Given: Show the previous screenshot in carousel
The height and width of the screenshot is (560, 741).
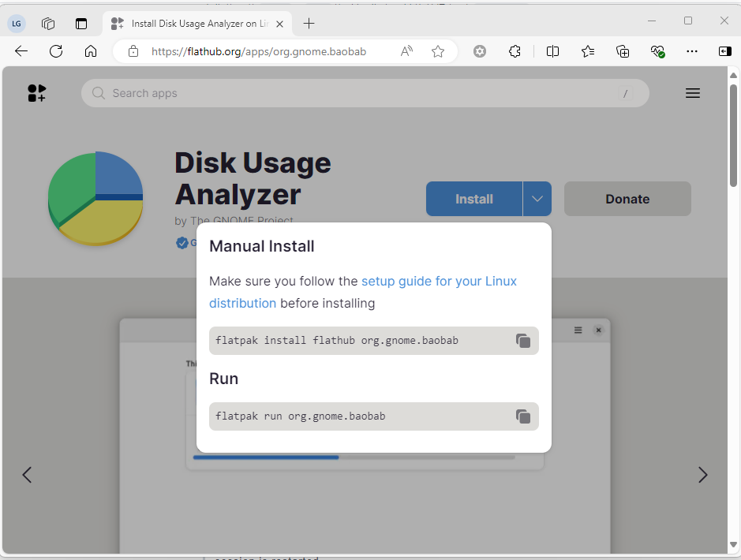Looking at the screenshot, I should pos(27,475).
